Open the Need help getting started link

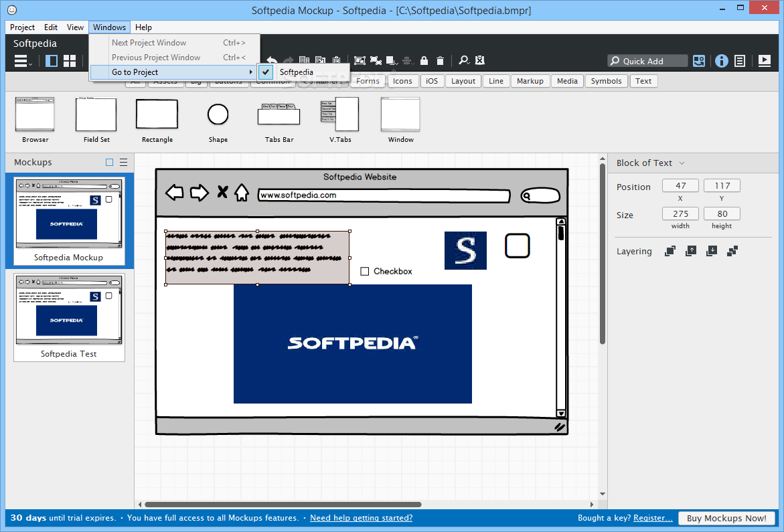(361, 518)
